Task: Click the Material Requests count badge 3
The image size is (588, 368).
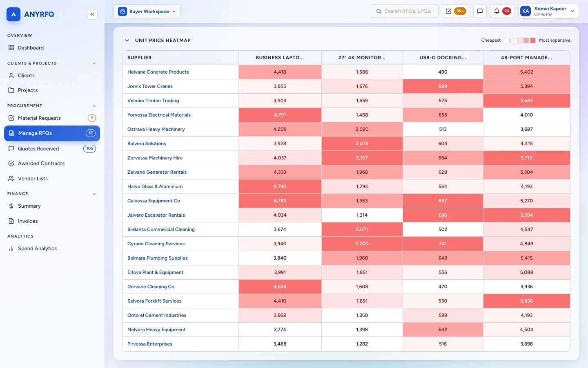Action: 92,118
